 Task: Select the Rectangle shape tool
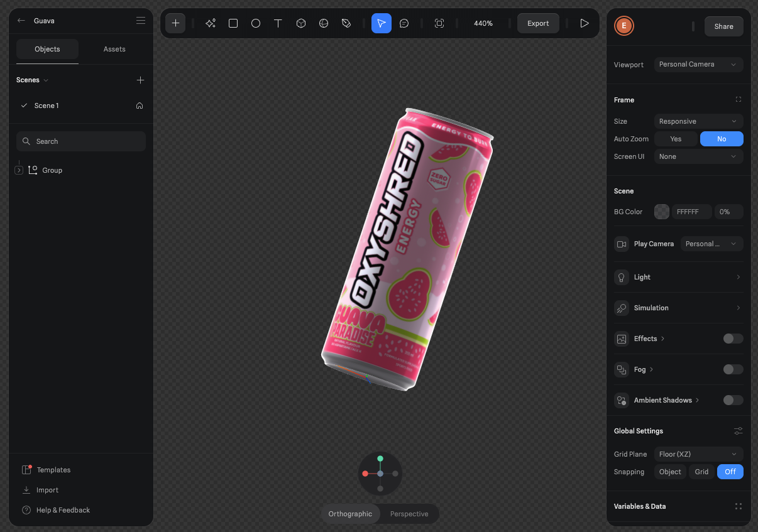(233, 23)
